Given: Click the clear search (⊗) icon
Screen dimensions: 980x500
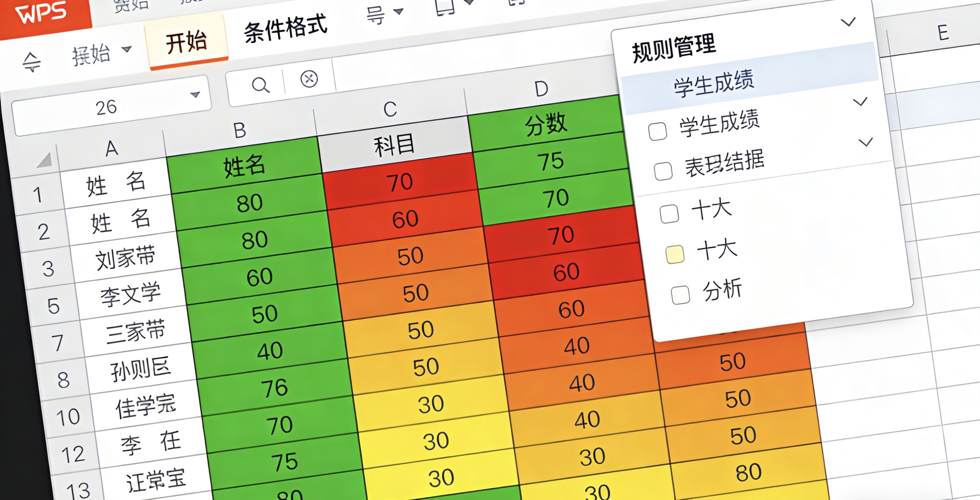Looking at the screenshot, I should tap(309, 79).
